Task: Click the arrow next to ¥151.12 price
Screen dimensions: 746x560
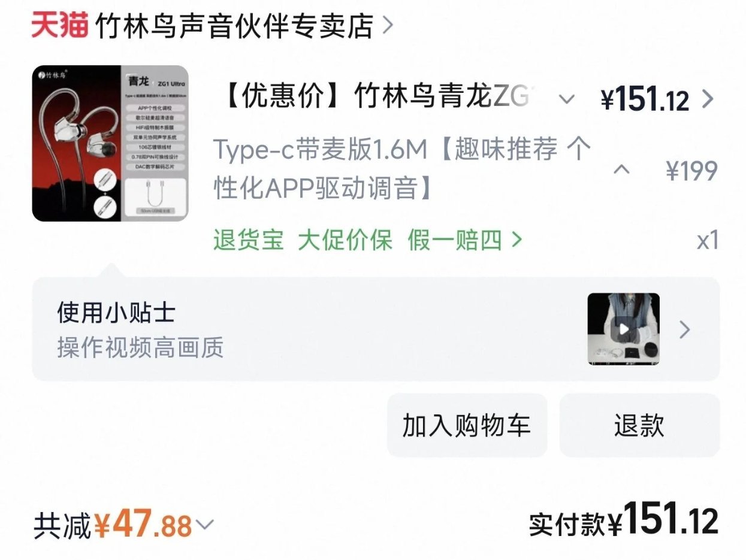Action: (708, 99)
